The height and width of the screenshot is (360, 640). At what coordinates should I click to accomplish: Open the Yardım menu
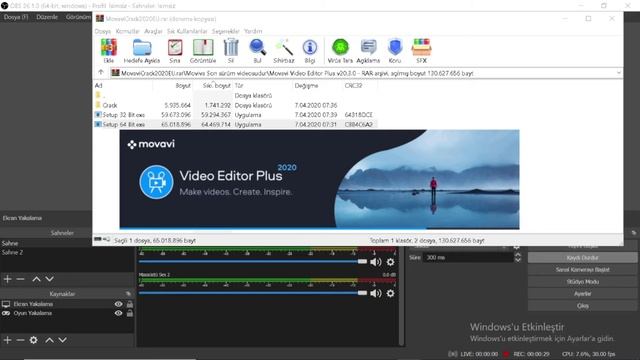(253, 31)
